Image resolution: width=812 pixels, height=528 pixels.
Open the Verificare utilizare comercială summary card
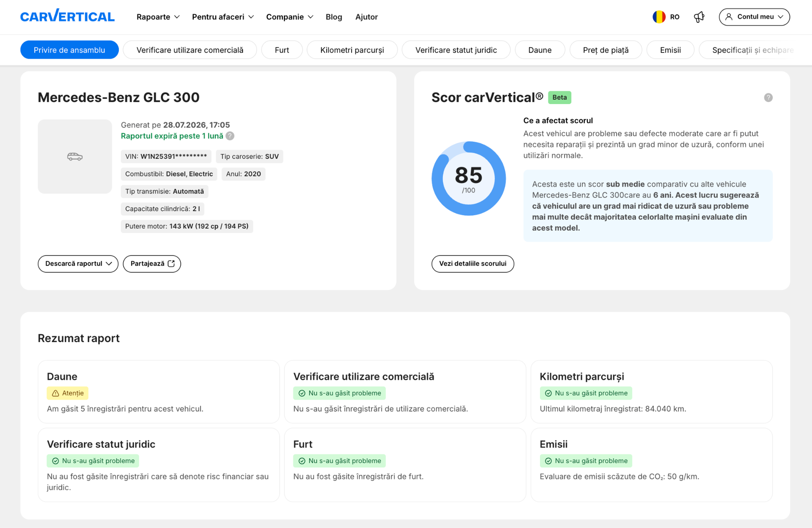pos(405,392)
